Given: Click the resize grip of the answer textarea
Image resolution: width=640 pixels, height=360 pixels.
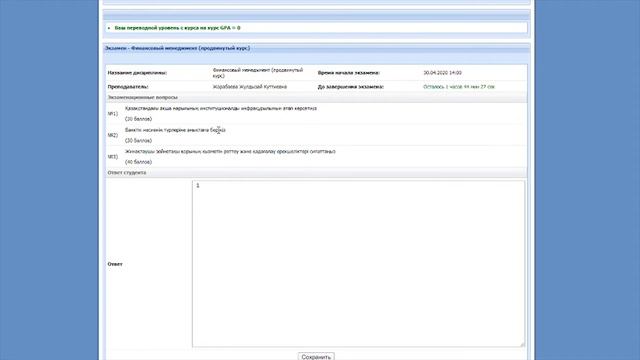Looking at the screenshot, I should [x=522, y=344].
